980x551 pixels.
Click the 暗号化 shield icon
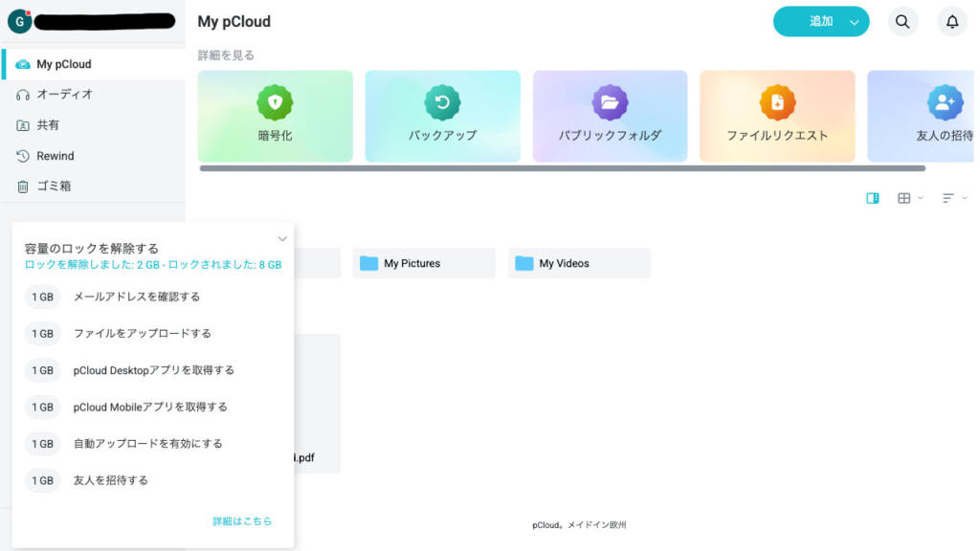(275, 102)
